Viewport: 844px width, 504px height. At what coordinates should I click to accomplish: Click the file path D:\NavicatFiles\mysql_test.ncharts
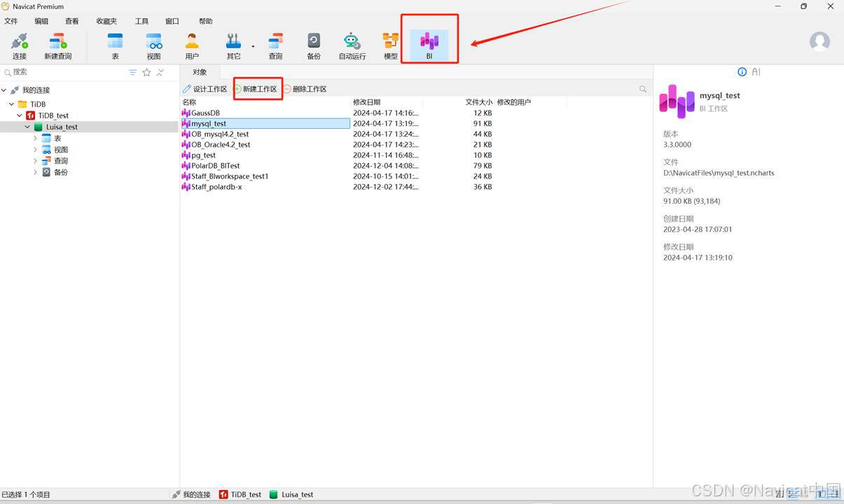click(719, 173)
